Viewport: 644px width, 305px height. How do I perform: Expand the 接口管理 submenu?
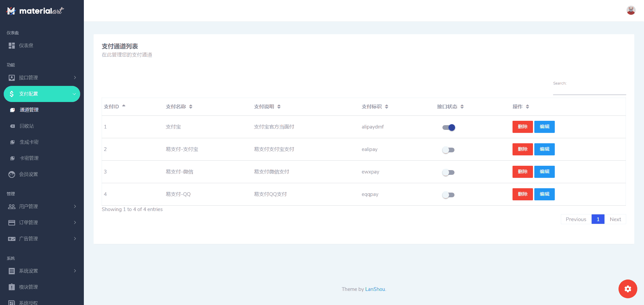(x=75, y=78)
